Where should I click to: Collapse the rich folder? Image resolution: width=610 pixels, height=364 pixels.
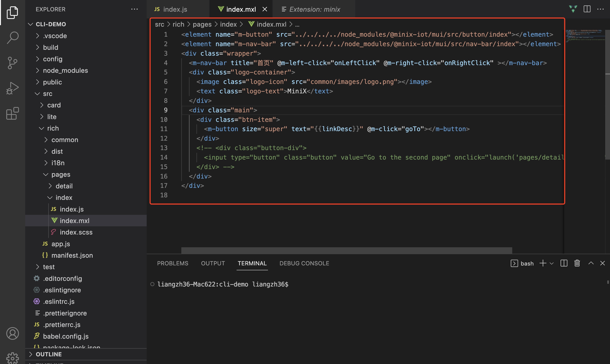click(86, 128)
